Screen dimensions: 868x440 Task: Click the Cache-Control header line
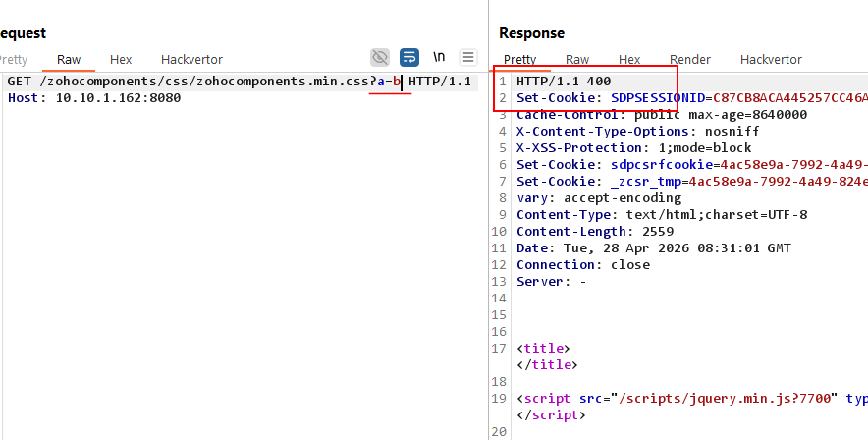(x=662, y=115)
